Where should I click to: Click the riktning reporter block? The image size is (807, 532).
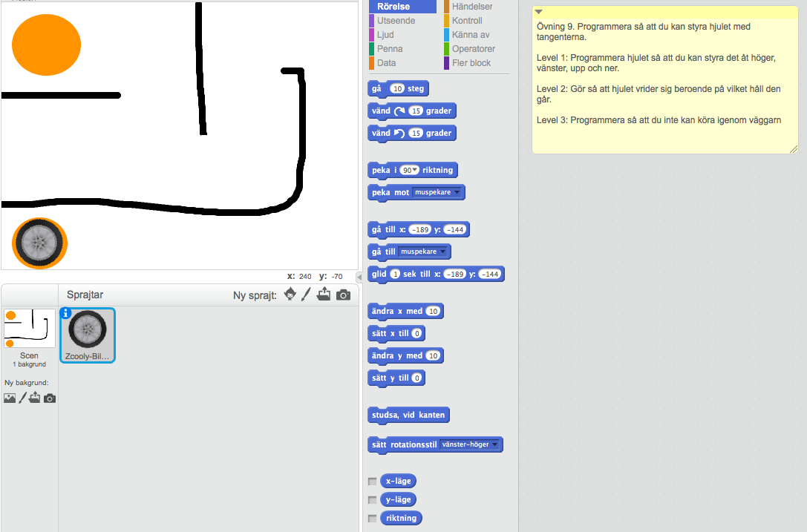[401, 518]
